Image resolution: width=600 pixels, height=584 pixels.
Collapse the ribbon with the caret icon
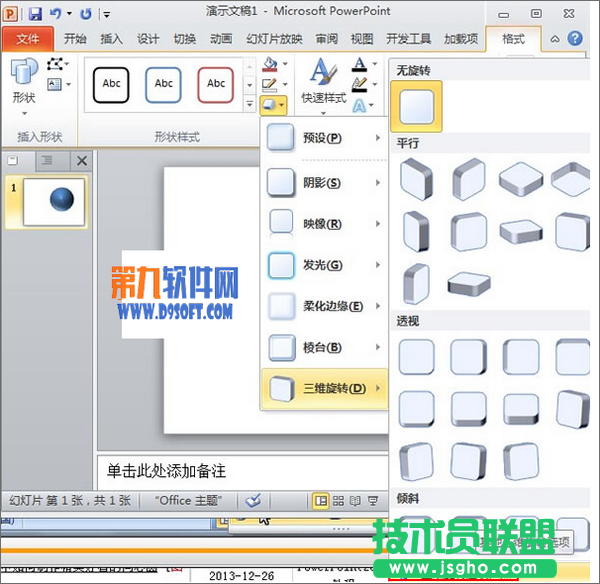555,39
